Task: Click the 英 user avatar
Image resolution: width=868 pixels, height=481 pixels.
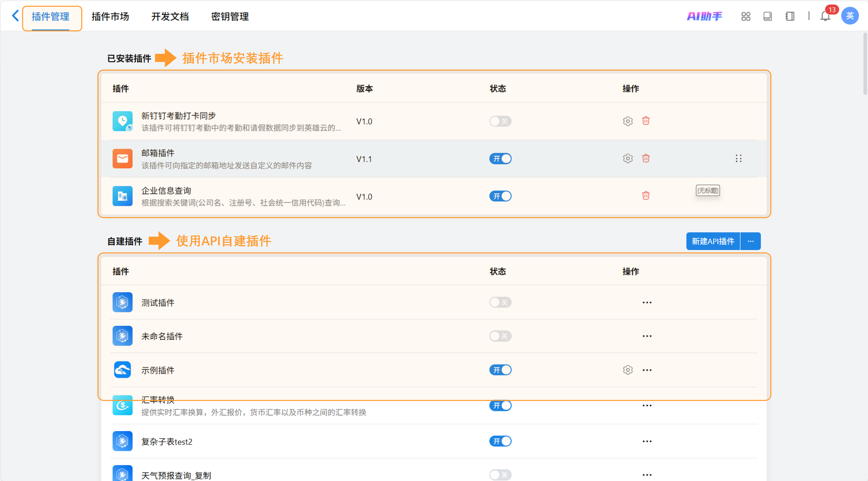Action: point(849,16)
